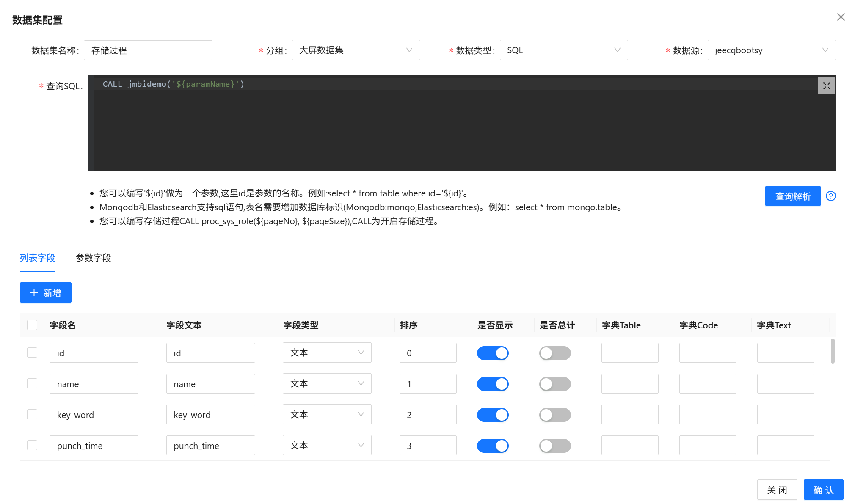Click the help question mark icon
855x504 pixels.
[830, 196]
